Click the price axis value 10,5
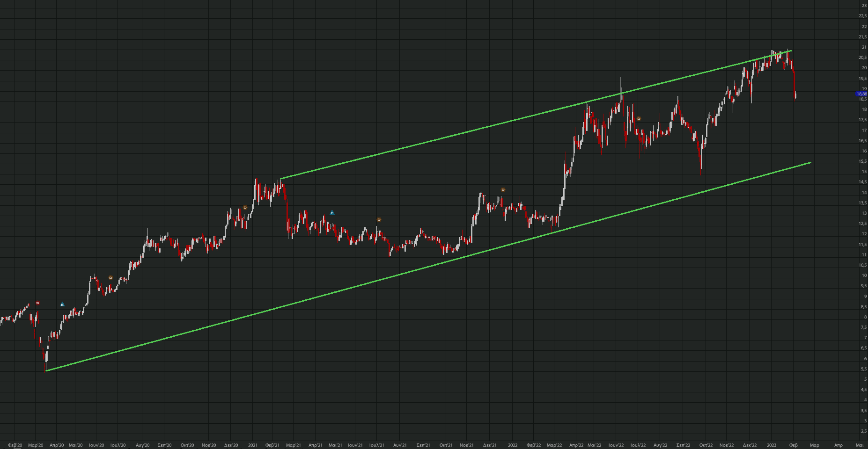868x449 pixels. click(863, 265)
